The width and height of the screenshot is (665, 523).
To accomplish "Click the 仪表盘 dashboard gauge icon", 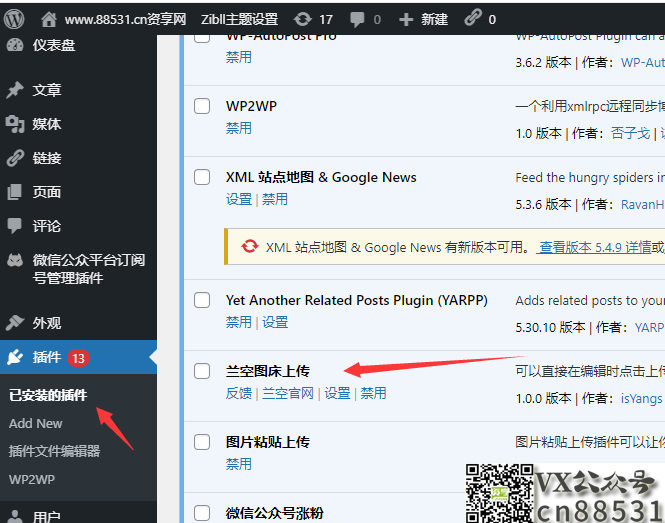I will click(15, 45).
